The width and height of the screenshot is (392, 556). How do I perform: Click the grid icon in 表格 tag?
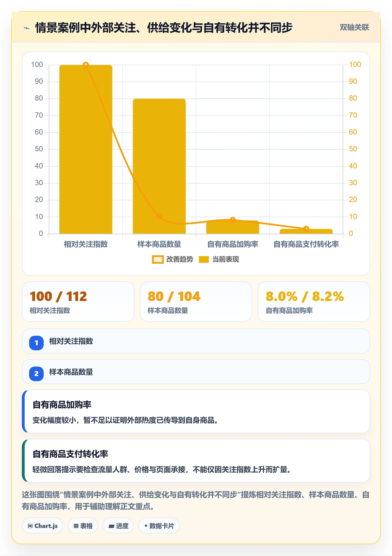tap(76, 526)
